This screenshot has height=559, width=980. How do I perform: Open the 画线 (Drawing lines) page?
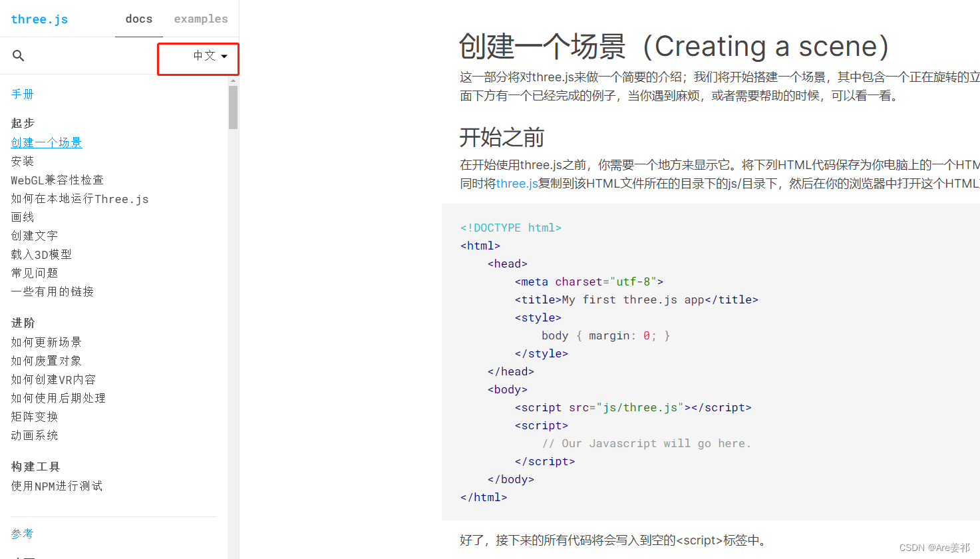coord(22,216)
